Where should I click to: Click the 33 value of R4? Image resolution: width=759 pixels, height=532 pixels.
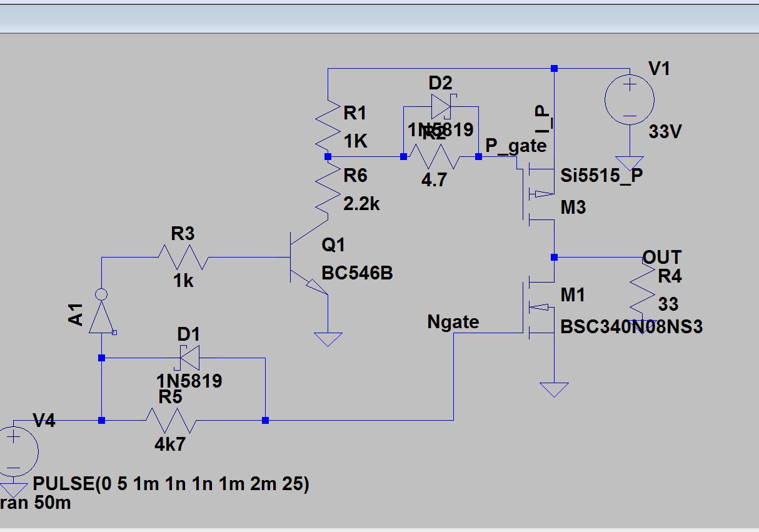(668, 304)
